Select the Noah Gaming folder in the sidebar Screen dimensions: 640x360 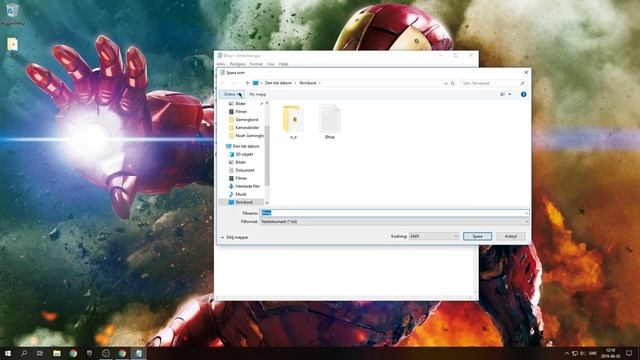(246, 136)
